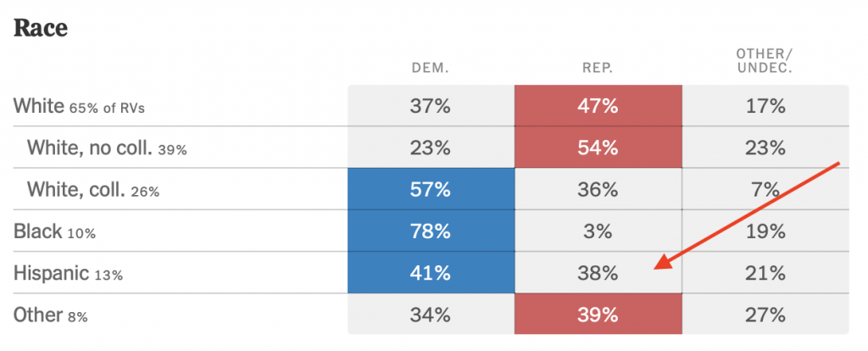Select the red 39% Other Republican cell
This screenshot has width=868, height=351.
click(598, 315)
